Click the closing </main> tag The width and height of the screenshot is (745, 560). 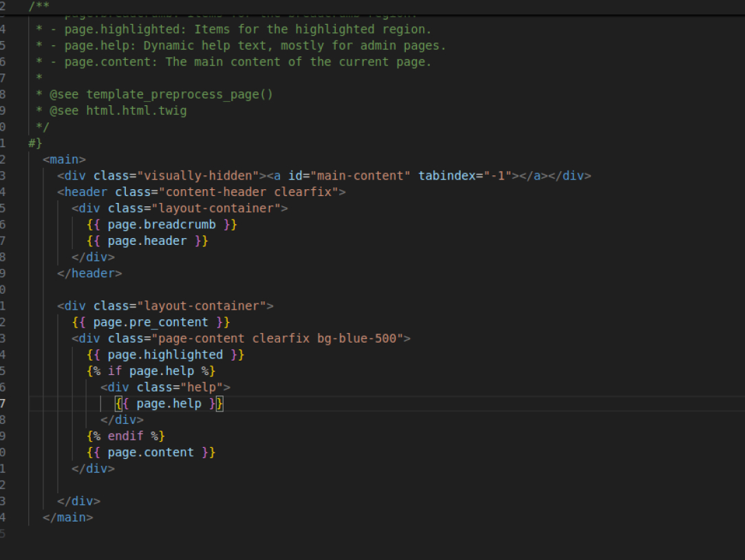[x=67, y=517]
